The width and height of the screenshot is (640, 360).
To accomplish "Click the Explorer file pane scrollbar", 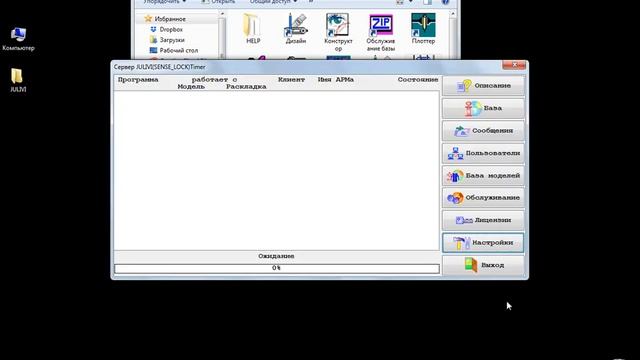I will [x=453, y=35].
